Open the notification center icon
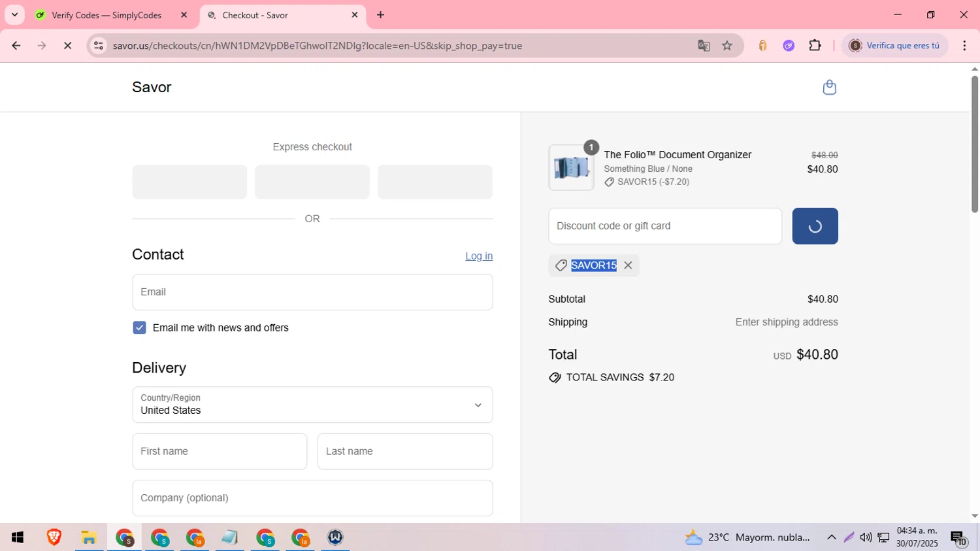The height and width of the screenshot is (551, 980). (958, 538)
